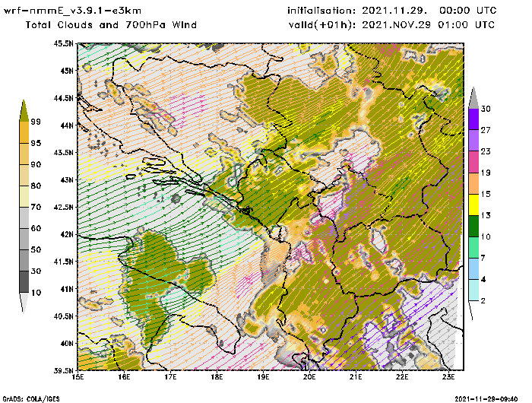Image resolution: width=532 pixels, height=403 pixels.
Task: Click the title Total Clouds and 700hPa Wind
Action: click(x=111, y=25)
